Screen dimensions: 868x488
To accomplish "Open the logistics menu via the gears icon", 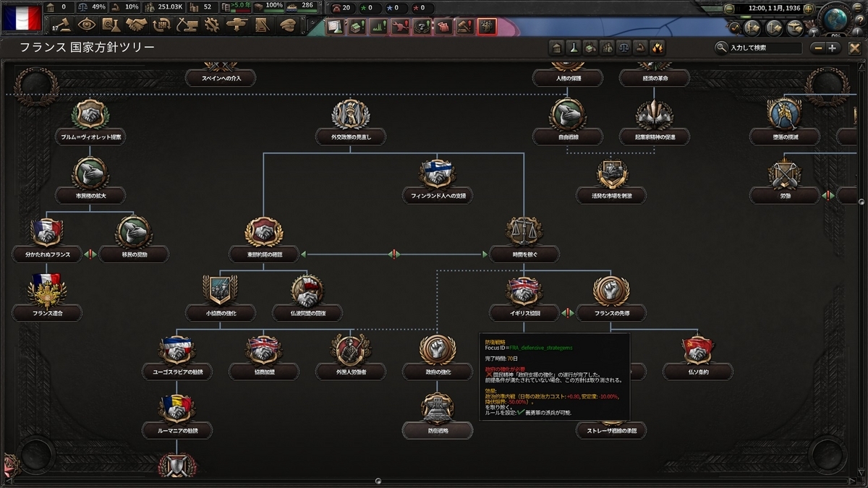I will coord(213,24).
